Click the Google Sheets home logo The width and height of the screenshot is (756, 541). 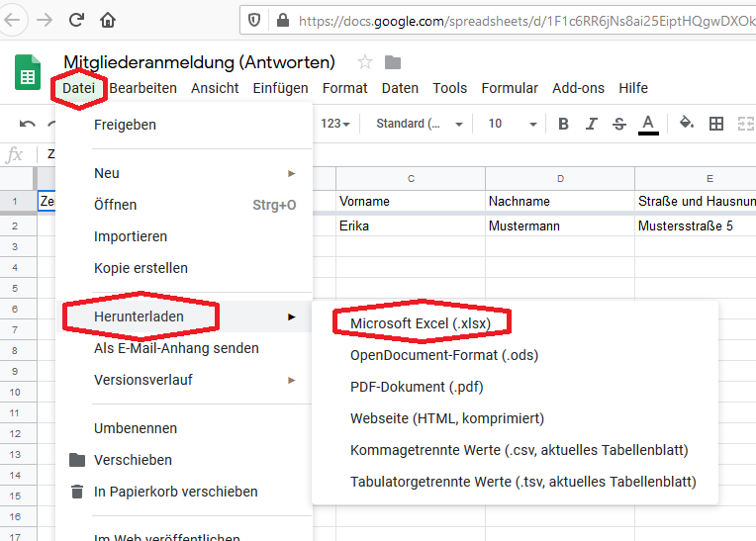click(x=27, y=75)
